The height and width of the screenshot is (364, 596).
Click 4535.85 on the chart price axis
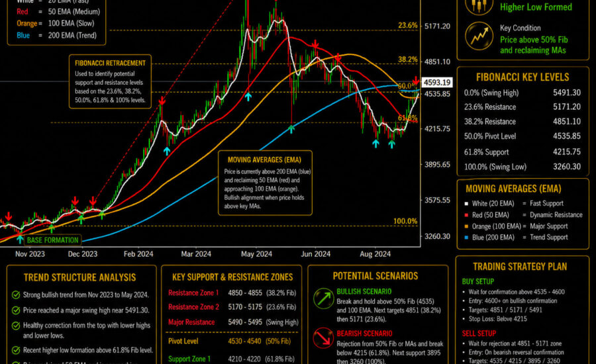(x=437, y=94)
